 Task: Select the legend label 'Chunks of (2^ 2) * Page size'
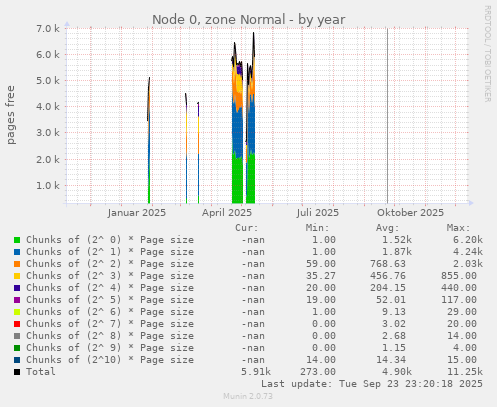(110, 264)
